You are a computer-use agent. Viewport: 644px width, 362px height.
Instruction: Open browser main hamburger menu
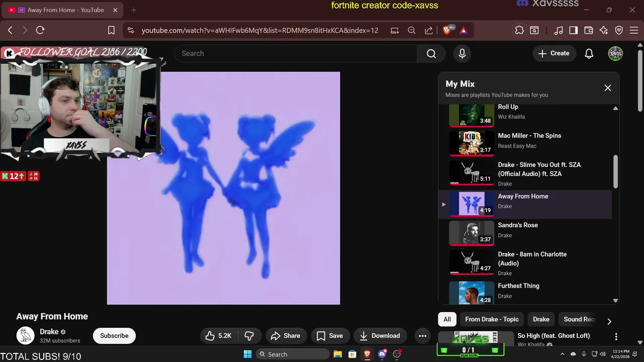click(634, 30)
